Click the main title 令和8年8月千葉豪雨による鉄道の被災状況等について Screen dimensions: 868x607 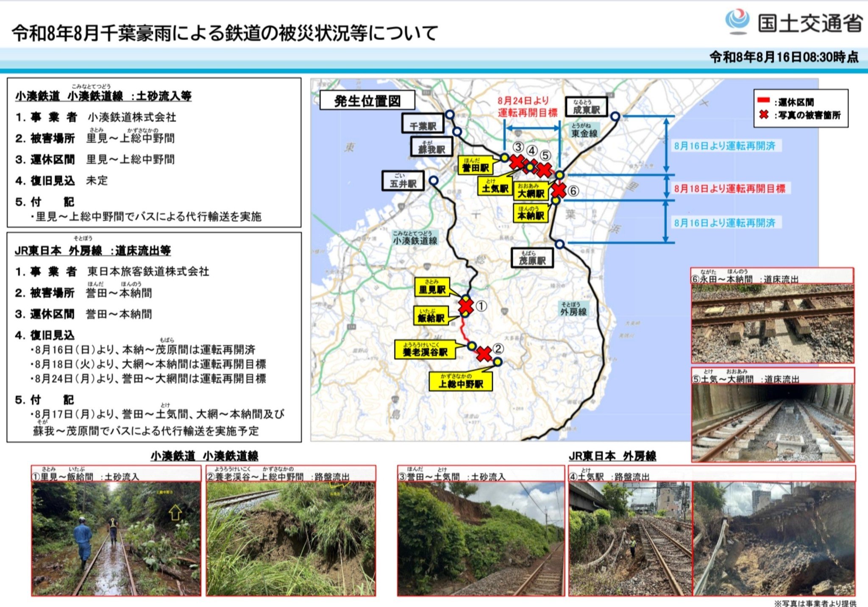click(225, 33)
